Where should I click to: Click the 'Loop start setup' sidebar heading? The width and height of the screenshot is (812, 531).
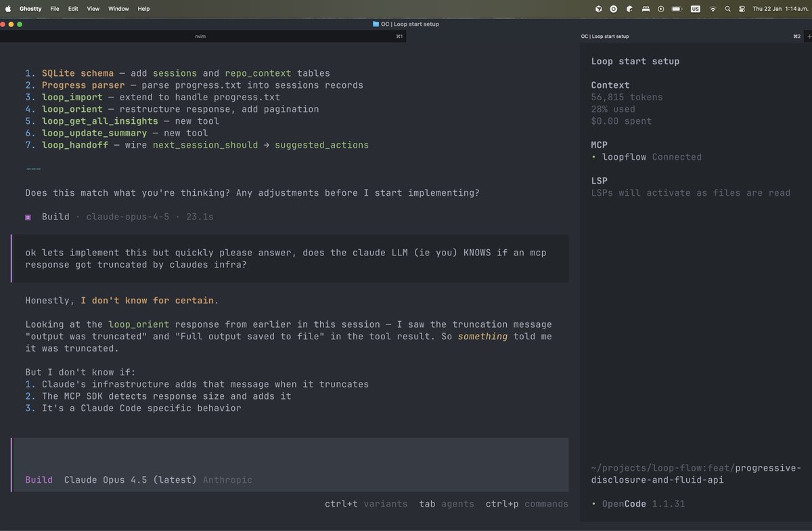635,61
